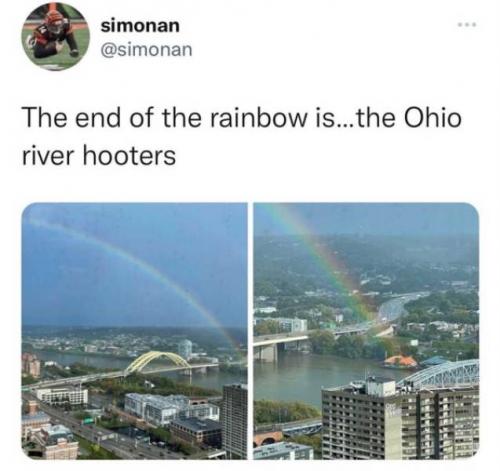
Task: Open the @simonan handle link
Action: [146, 50]
